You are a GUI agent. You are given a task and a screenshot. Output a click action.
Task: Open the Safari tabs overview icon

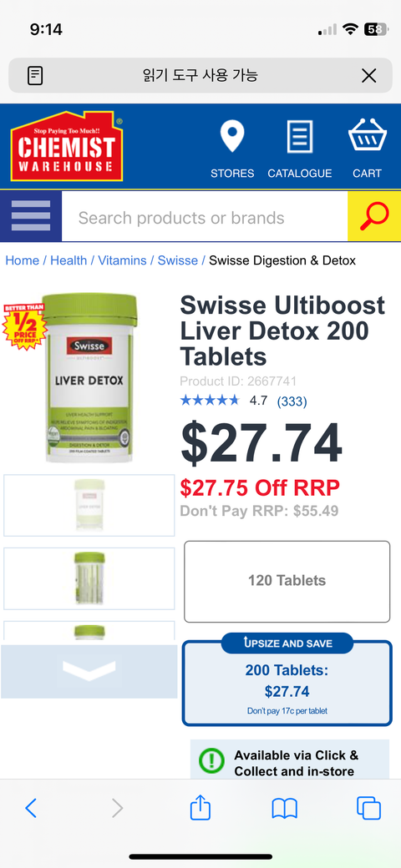(x=369, y=808)
